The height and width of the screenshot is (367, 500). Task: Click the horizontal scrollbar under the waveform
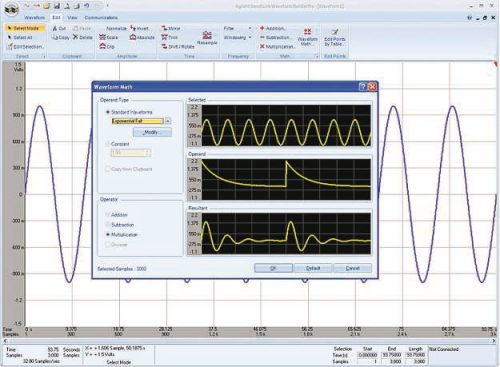coord(249,341)
